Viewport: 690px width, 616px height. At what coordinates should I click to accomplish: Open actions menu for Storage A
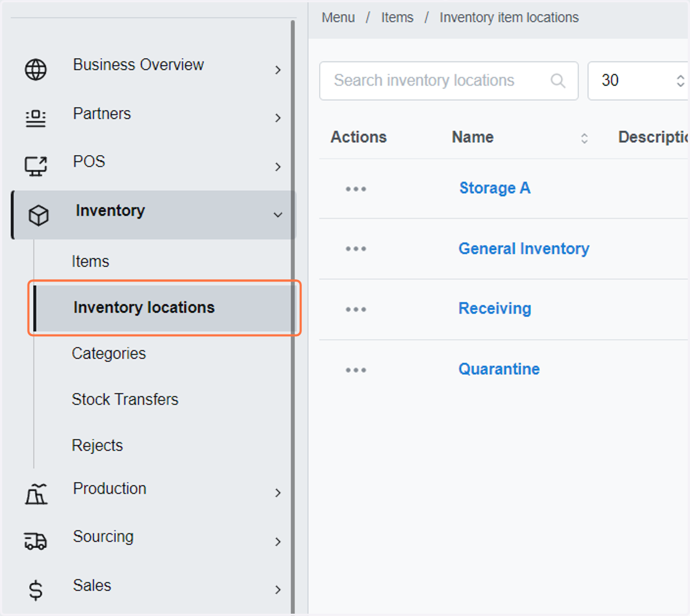click(356, 189)
